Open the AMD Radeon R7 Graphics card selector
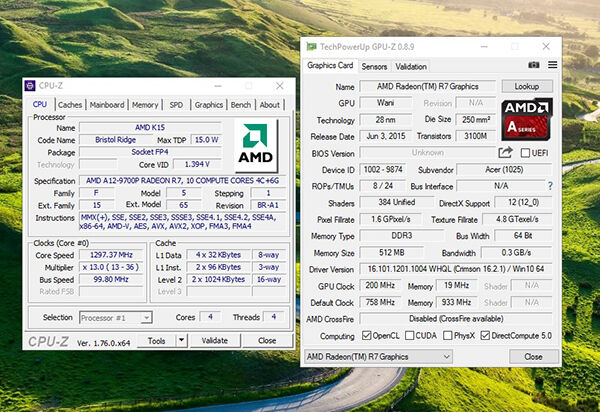 (378, 357)
